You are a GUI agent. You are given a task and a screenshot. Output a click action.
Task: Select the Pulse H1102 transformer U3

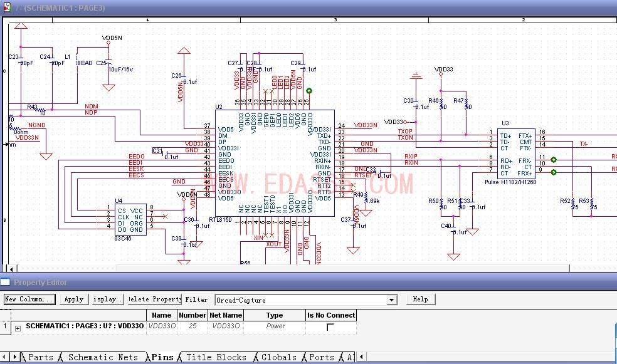(x=516, y=153)
